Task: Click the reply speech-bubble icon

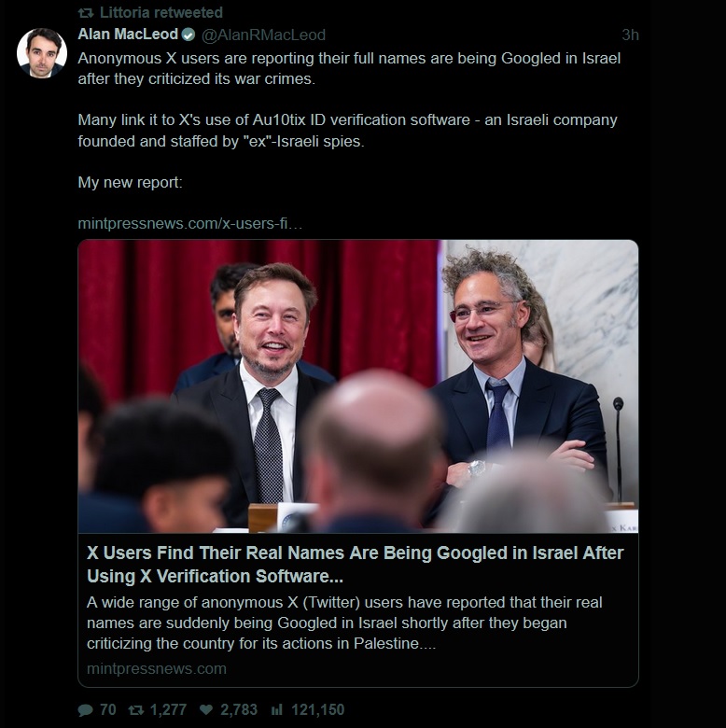Action: pyautogui.click(x=86, y=710)
